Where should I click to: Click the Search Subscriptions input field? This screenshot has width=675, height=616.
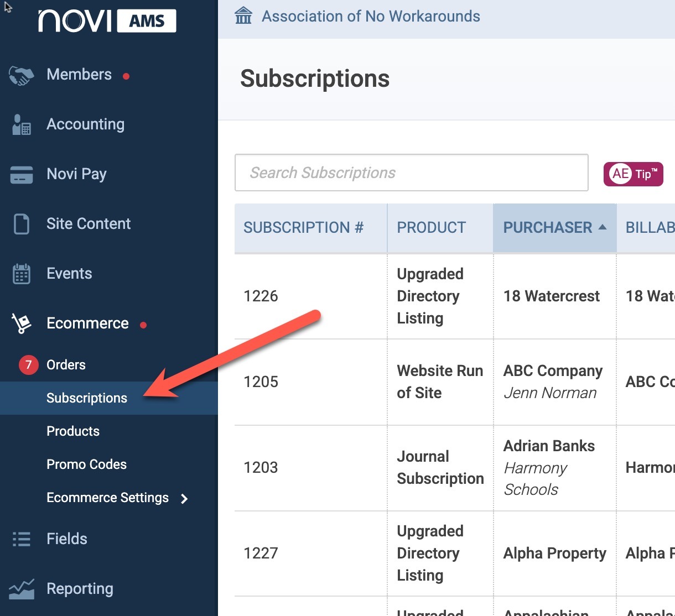[x=411, y=173]
